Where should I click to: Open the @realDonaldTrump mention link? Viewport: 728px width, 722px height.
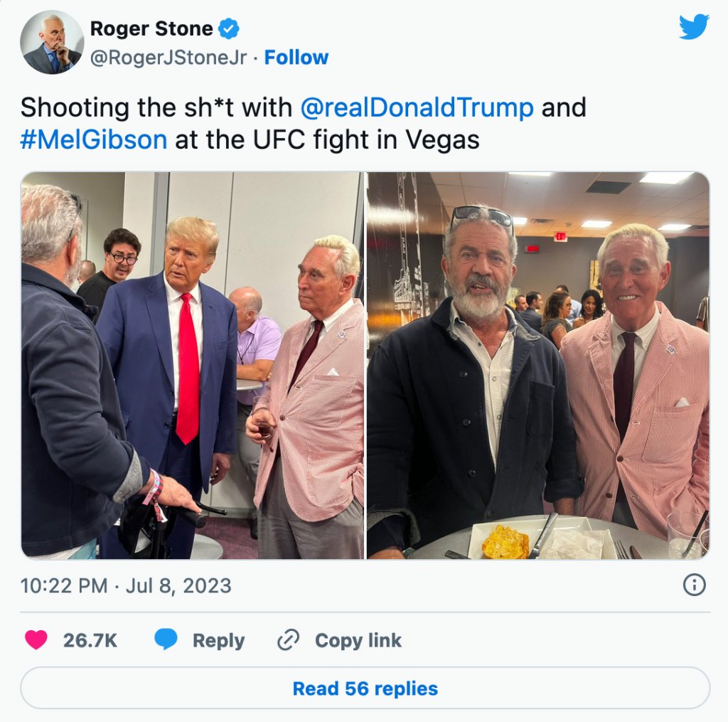coord(417,107)
